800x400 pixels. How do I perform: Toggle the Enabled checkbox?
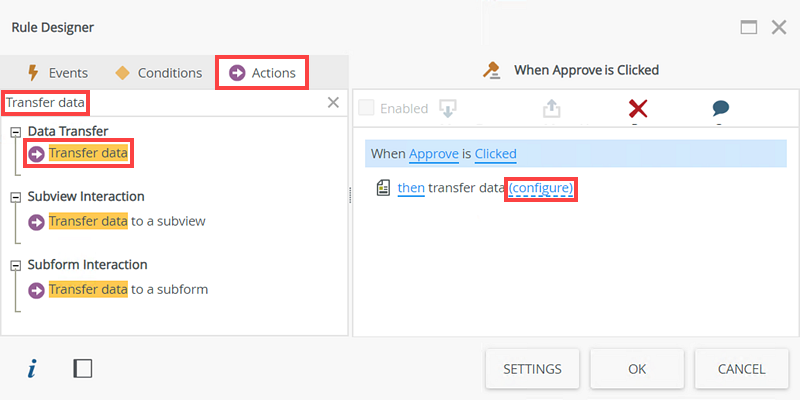click(x=366, y=108)
